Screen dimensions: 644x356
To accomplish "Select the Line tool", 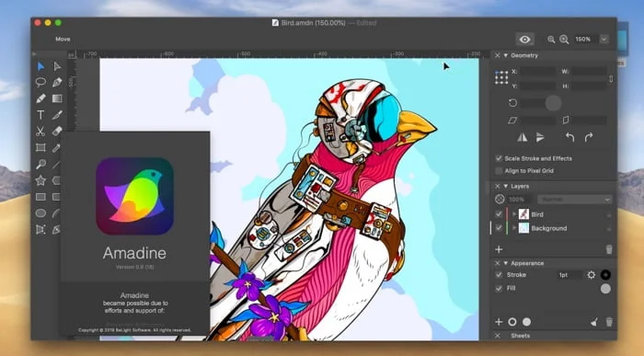I will coord(57,165).
